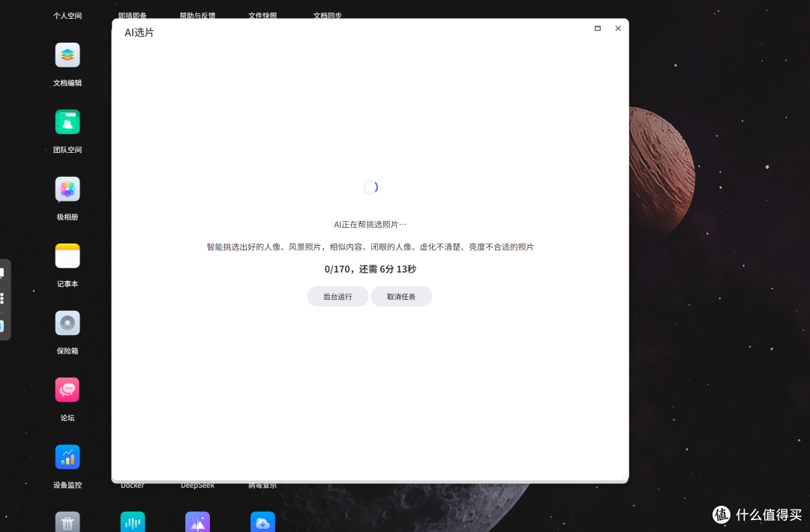This screenshot has width=810, height=532.
Task: Open the blue cloud download app icon
Action: tap(263, 522)
